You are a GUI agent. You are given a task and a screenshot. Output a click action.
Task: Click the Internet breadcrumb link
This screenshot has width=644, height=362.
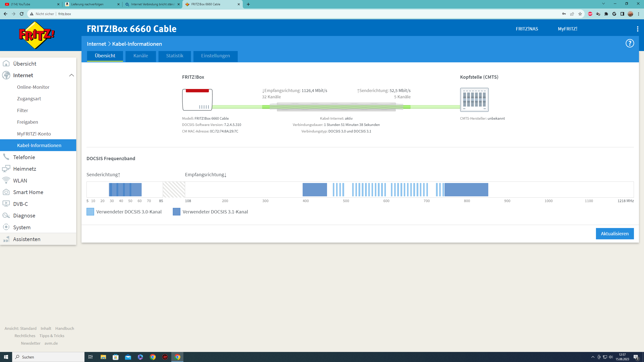point(96,44)
